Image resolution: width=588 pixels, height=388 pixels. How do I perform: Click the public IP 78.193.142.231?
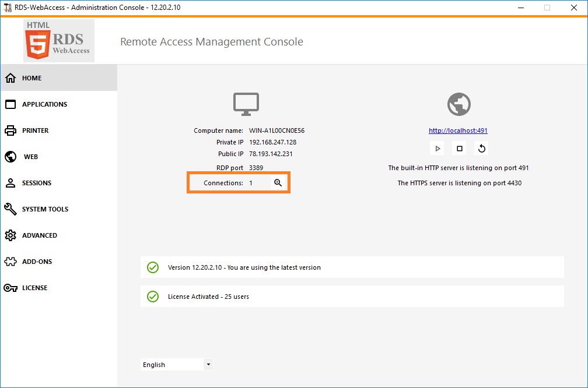(x=271, y=154)
